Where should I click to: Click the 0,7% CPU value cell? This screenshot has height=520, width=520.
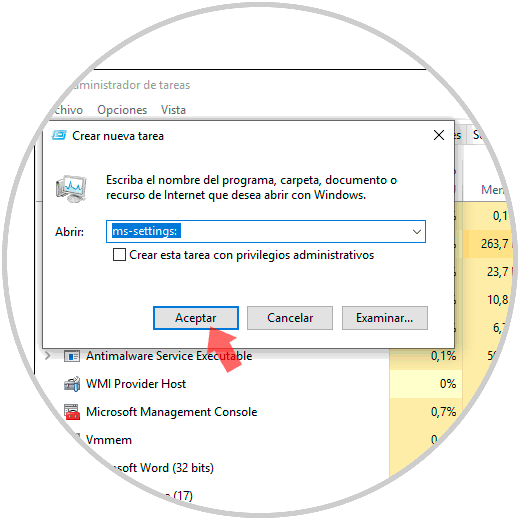point(443,412)
